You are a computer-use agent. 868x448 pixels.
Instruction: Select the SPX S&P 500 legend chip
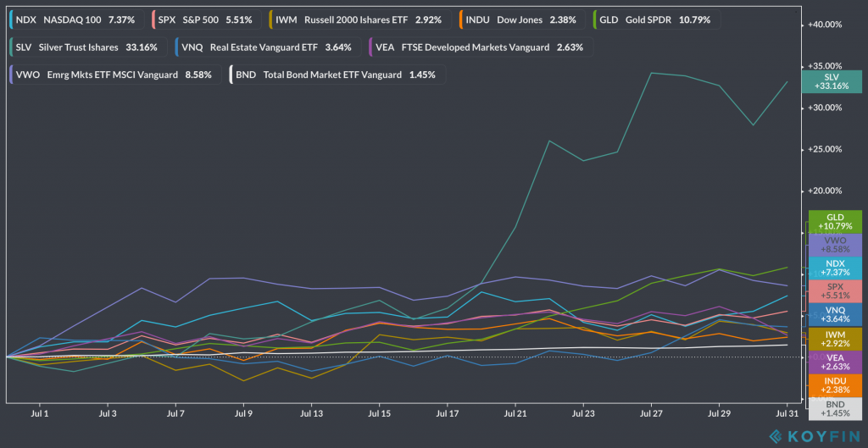click(x=204, y=19)
